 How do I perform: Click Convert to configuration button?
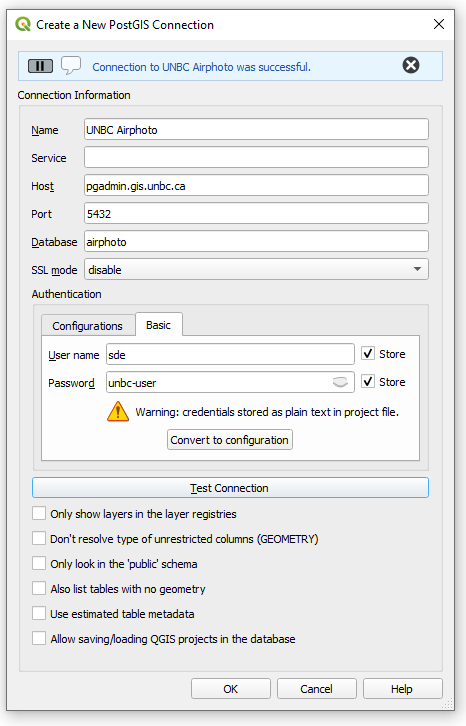coord(230,440)
